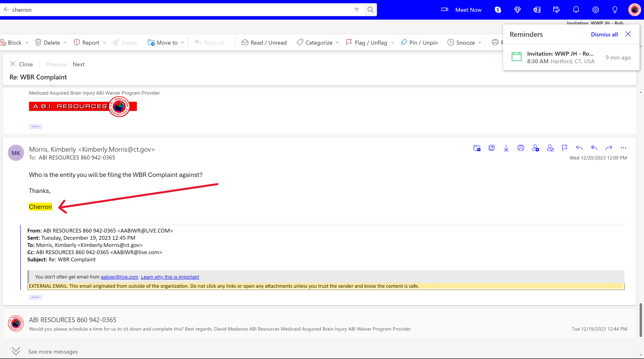This screenshot has height=359, width=644.
Task: Expand quoted text in Kimberly's message
Action: click(35, 297)
